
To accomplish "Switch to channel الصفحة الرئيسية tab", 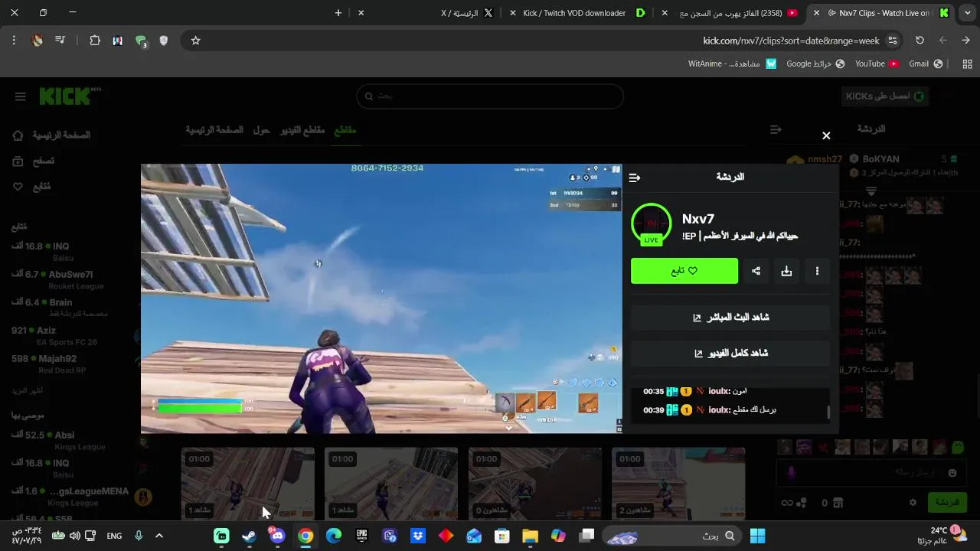I will (214, 130).
